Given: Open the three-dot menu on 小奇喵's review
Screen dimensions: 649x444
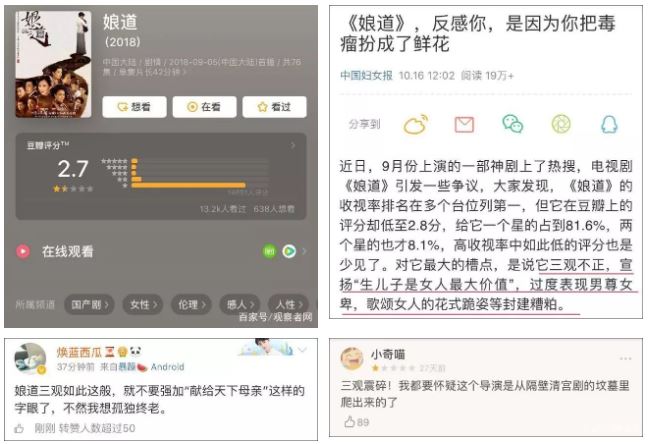Looking at the screenshot, I should point(625,358).
